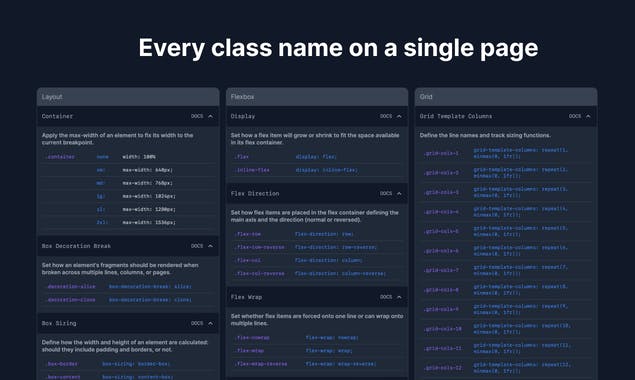
Task: Copy the .flex class name
Action: [x=241, y=157]
